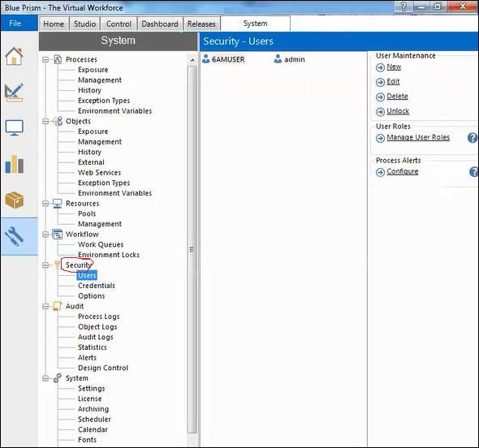Viewport: 479px width, 448px height.
Task: Open the Home house icon in sidebar
Action: (x=14, y=56)
